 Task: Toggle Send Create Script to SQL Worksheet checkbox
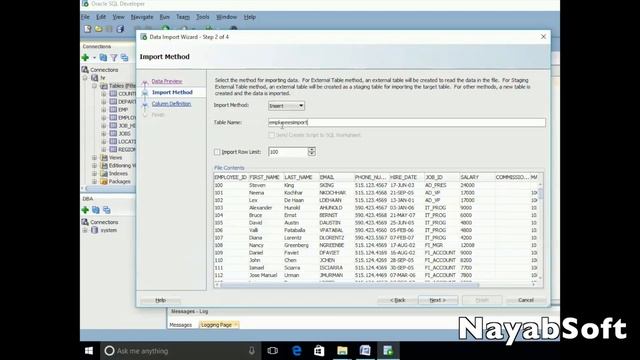(x=271, y=135)
